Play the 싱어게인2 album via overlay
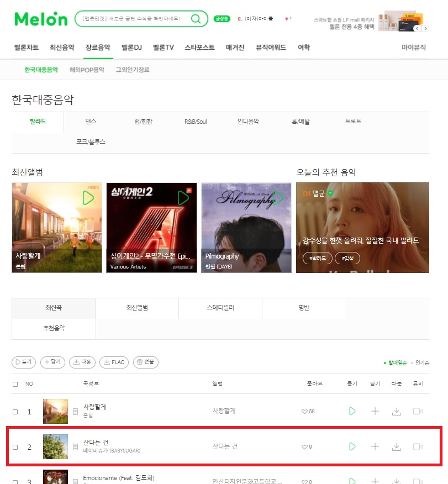 point(183,198)
